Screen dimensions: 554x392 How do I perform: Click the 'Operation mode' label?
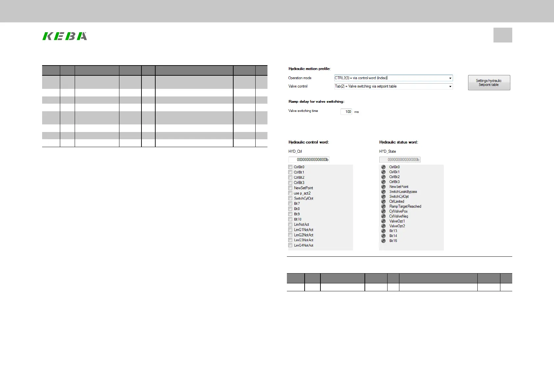[x=300, y=78]
